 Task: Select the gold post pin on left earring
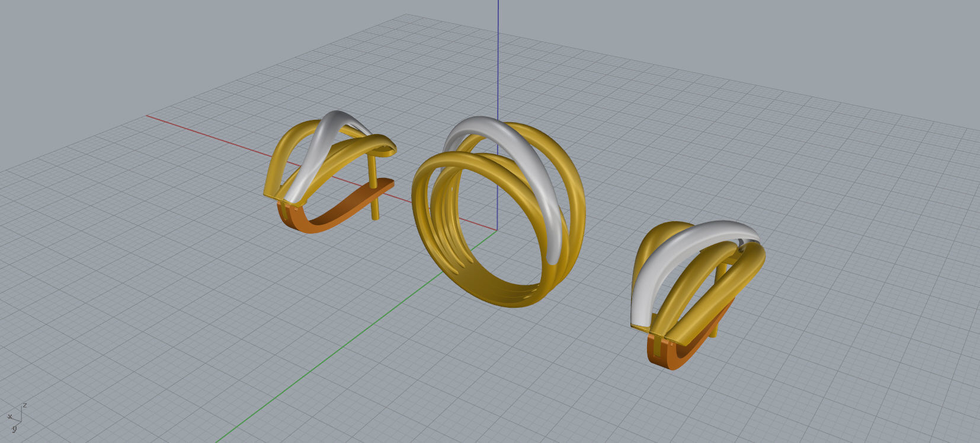374,187
